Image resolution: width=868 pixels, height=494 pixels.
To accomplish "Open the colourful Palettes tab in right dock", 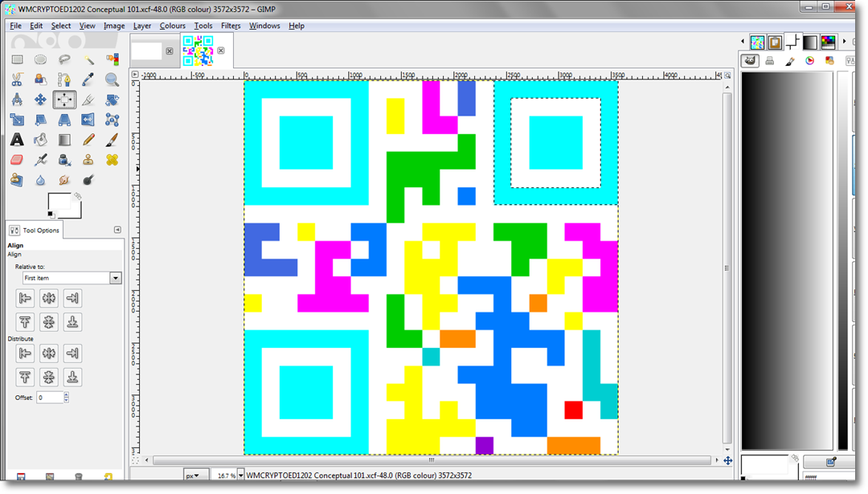I will point(828,42).
